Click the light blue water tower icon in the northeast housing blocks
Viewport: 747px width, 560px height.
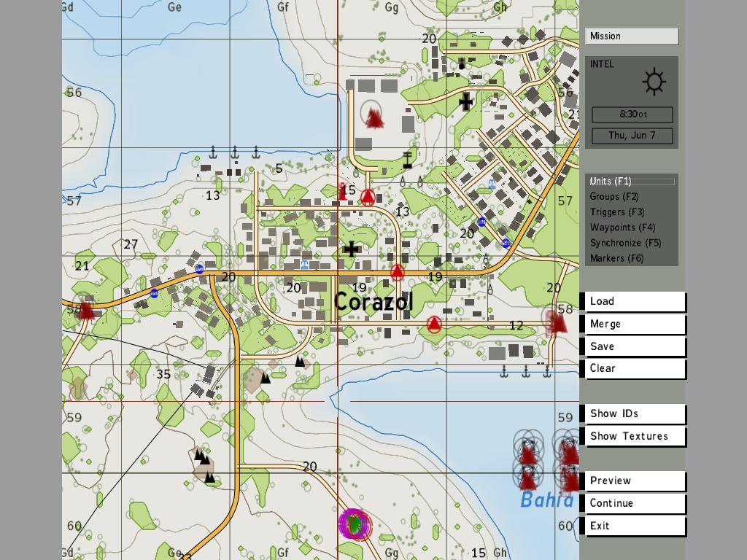coord(492,184)
